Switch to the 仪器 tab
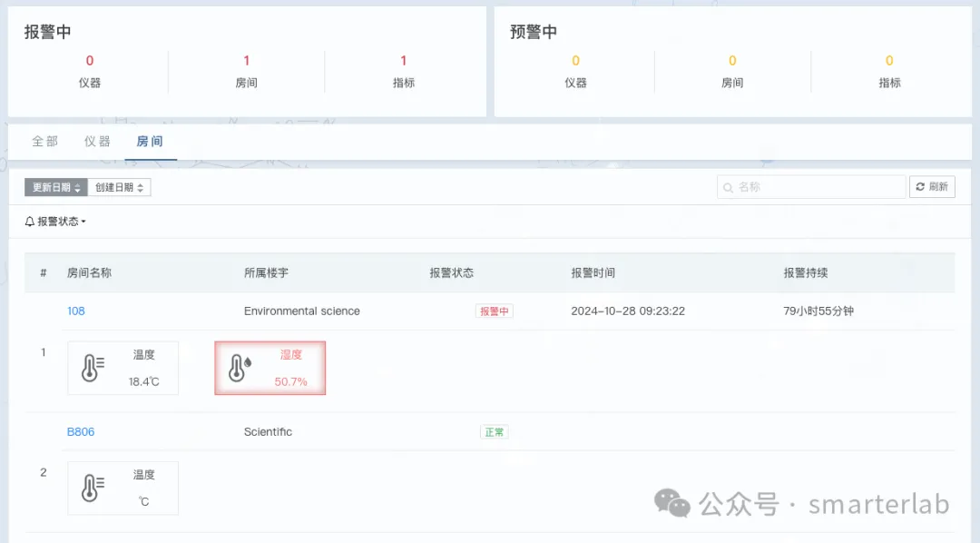The height and width of the screenshot is (543, 980). (x=97, y=142)
